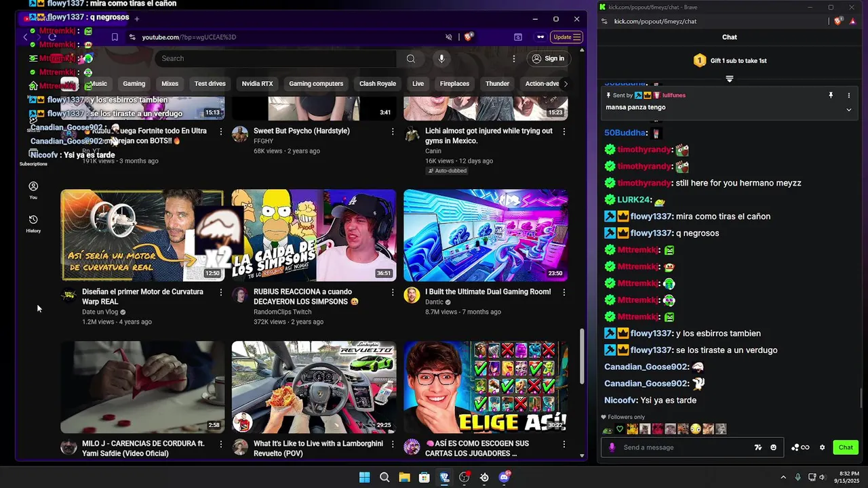868x488 pixels.
Task: Select the Fireplaces chip
Action: [x=454, y=83]
